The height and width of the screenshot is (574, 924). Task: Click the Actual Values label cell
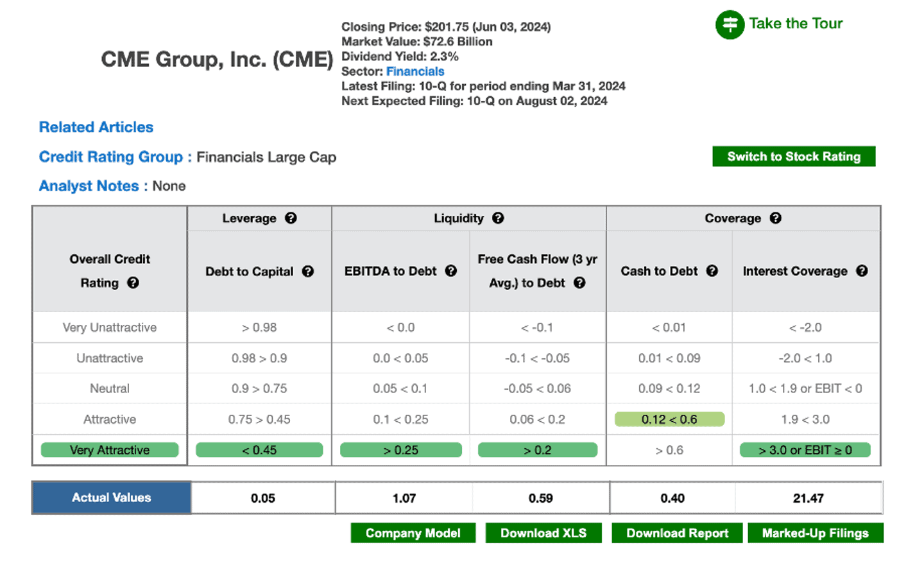pyautogui.click(x=112, y=498)
